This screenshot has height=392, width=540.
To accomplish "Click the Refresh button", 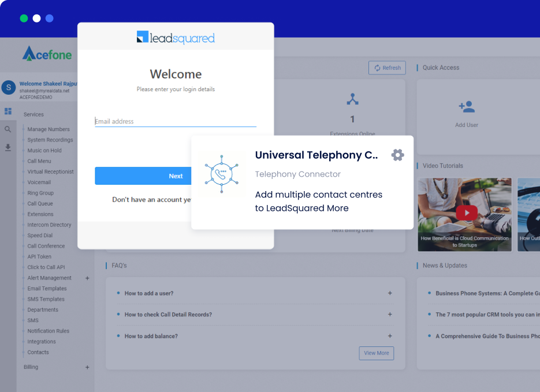I will [x=387, y=68].
